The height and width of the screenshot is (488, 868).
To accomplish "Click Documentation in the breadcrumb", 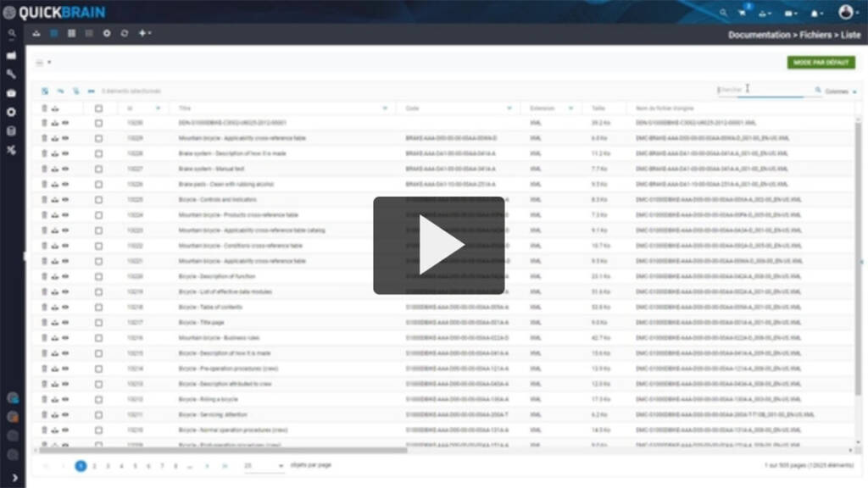I will [x=750, y=34].
